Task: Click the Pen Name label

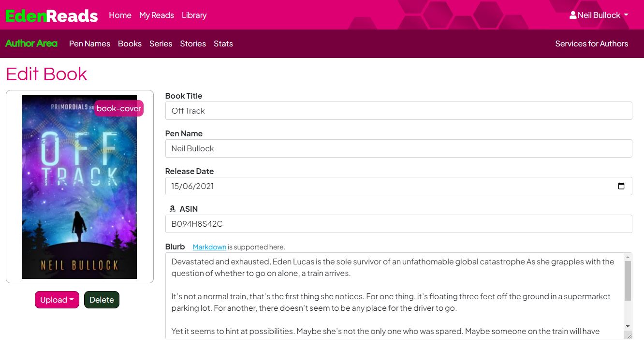Action: point(184,133)
